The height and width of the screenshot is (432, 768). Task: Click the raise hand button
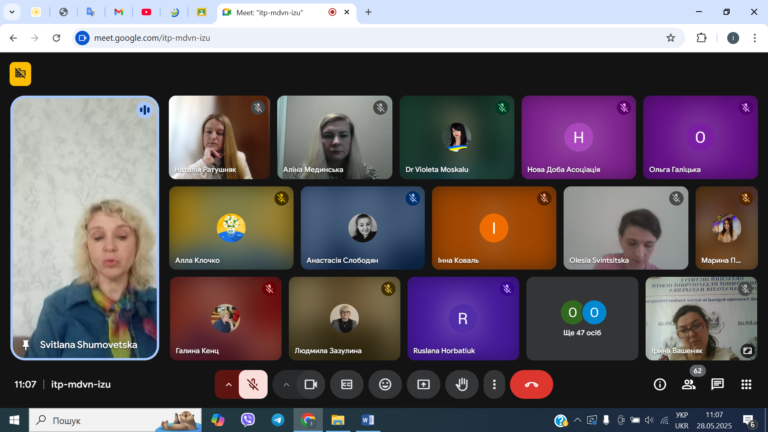(461, 384)
